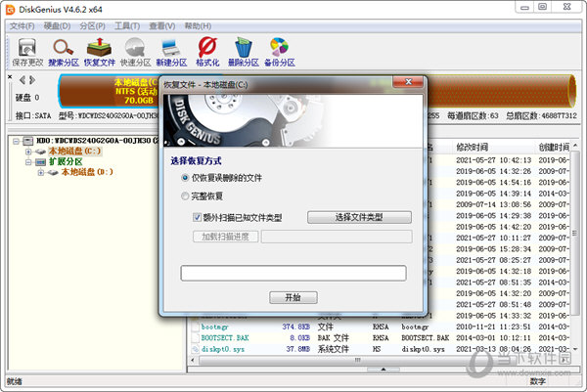
Task: Click the Save Changes (保存更改) toolbar icon
Action: [27, 53]
